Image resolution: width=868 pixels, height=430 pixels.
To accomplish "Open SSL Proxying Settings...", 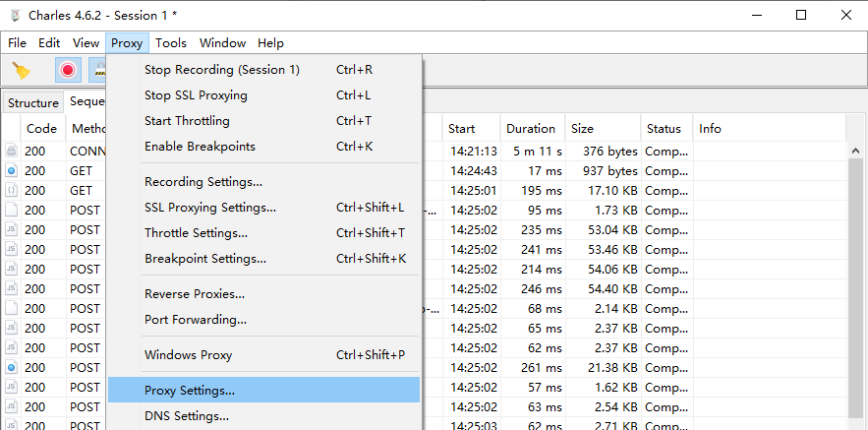I will click(x=263, y=208).
